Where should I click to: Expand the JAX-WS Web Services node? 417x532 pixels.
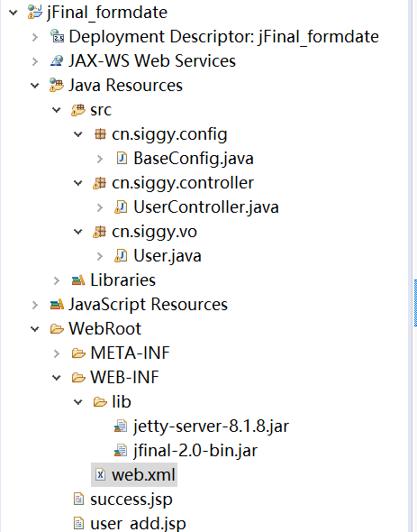pyautogui.click(x=35, y=61)
